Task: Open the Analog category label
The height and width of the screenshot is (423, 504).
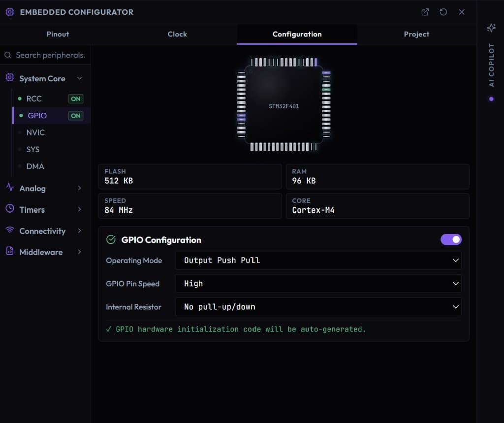Action: (32, 189)
